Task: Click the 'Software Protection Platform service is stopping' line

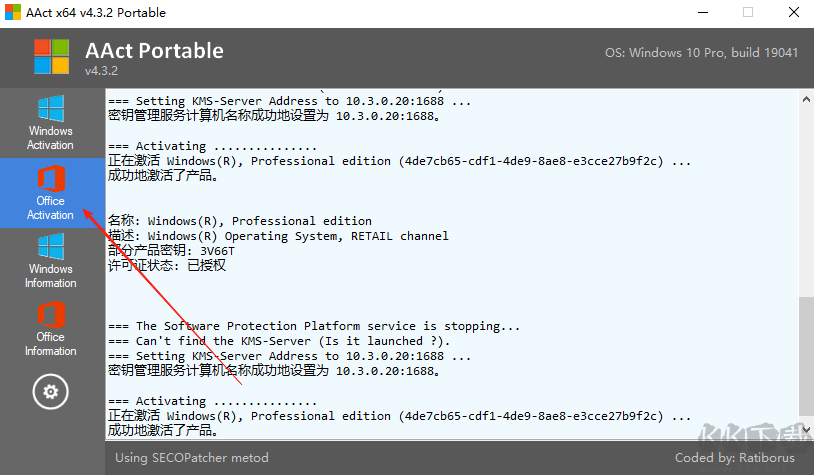Action: [314, 326]
